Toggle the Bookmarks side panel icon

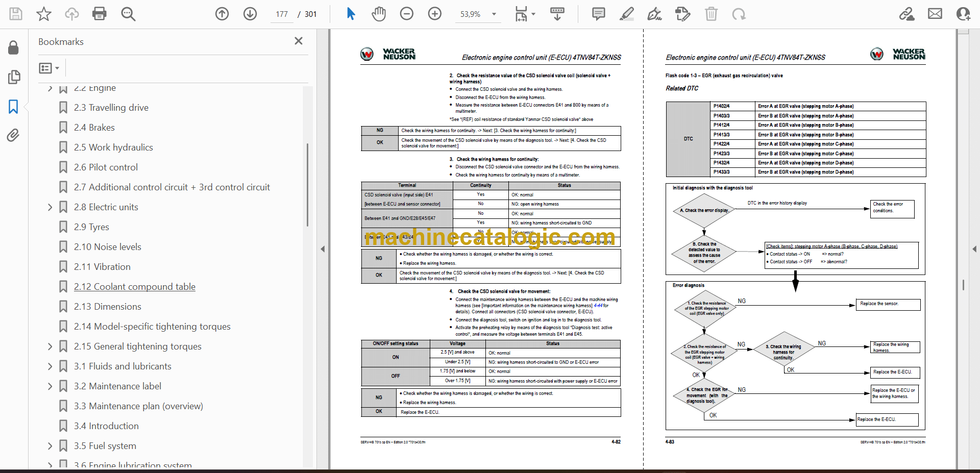[x=13, y=106]
